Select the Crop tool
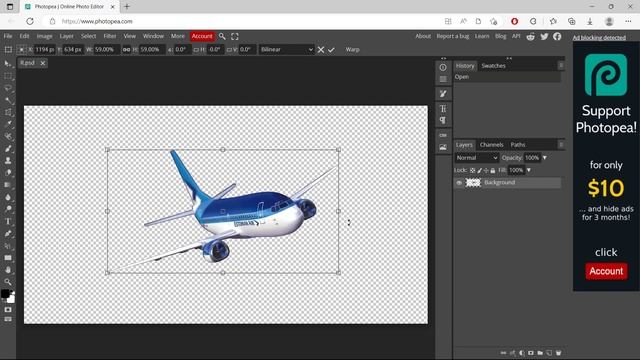The width and height of the screenshot is (640, 360). pyautogui.click(x=8, y=112)
